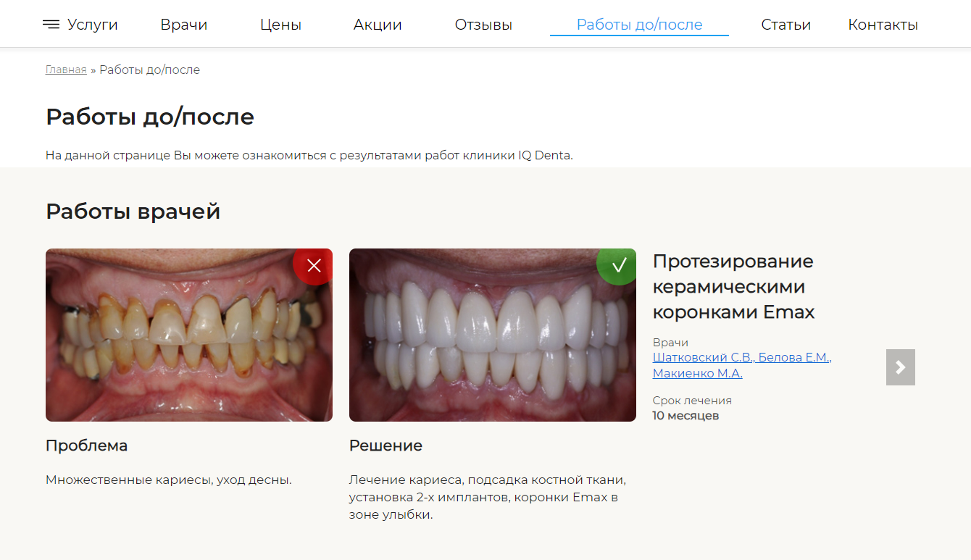Click the case title Протезирование керамическими коронками Emax
Image resolution: width=971 pixels, height=560 pixels.
[733, 286]
